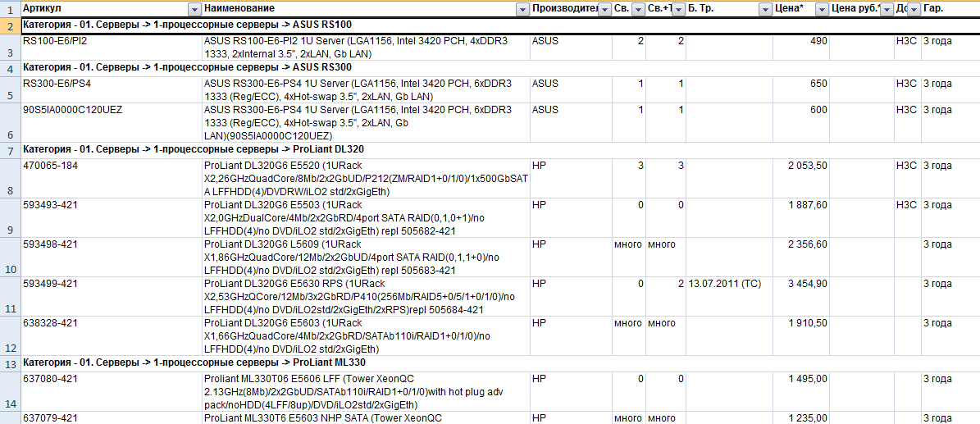Image resolution: width=980 pixels, height=424 pixels.
Task: Click the price cell 2 356,60
Action: 801,257
